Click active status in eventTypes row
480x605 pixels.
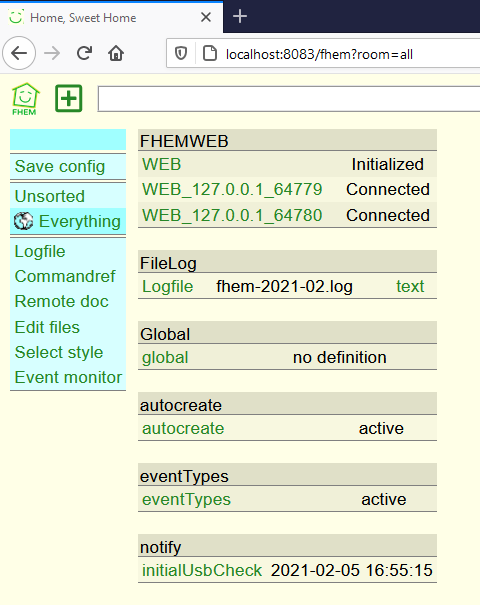pos(384,500)
